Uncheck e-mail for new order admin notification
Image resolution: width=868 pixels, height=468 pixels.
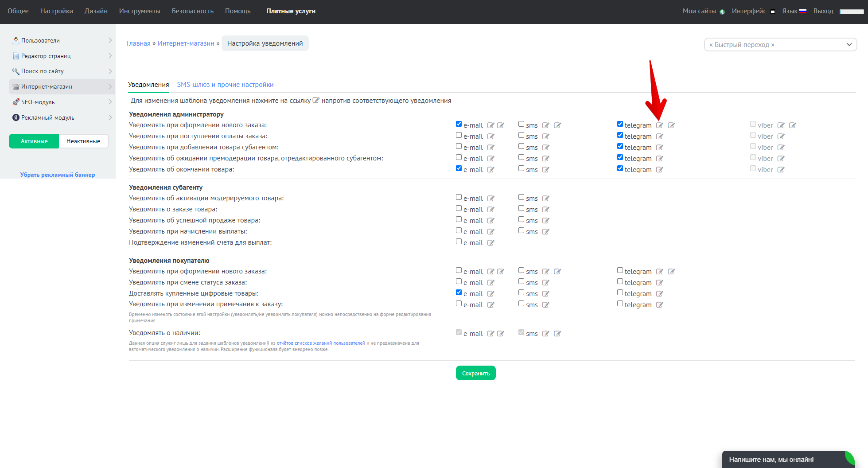coord(459,124)
